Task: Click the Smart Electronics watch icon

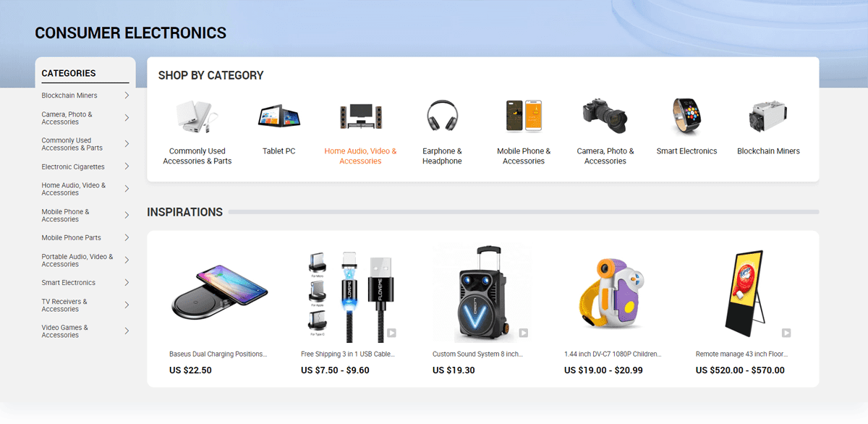Action: 686,116
